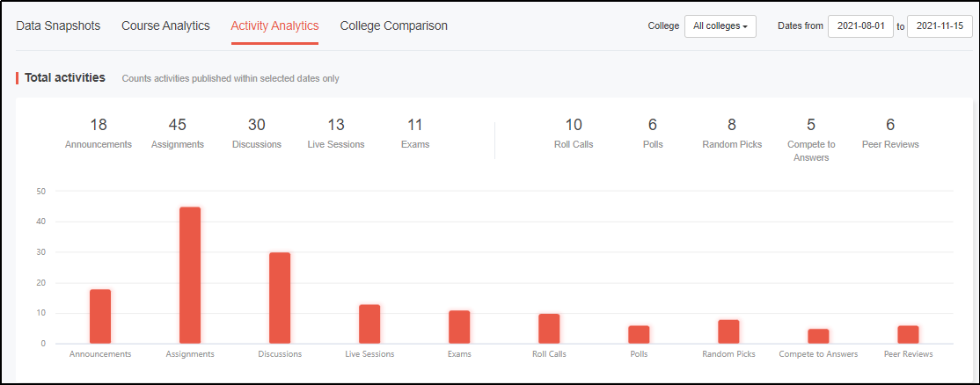Click the Discussions bar in chart
The width and height of the screenshot is (980, 385).
click(280, 298)
